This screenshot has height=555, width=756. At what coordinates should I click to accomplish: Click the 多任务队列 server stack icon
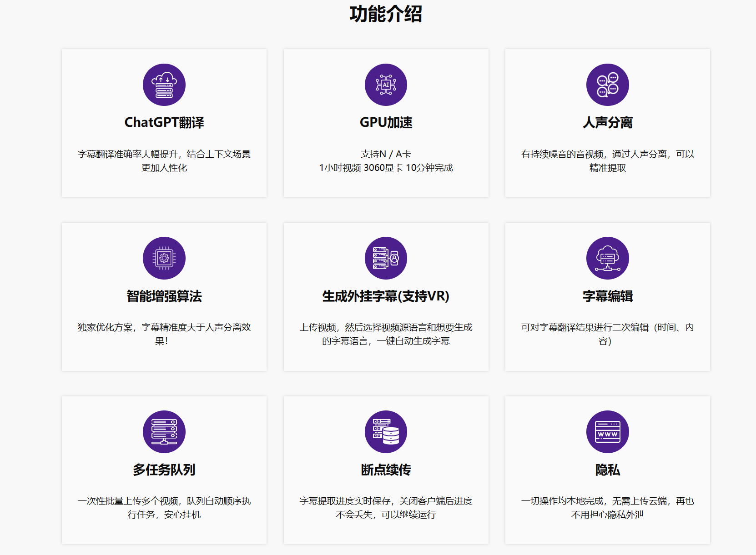164,432
